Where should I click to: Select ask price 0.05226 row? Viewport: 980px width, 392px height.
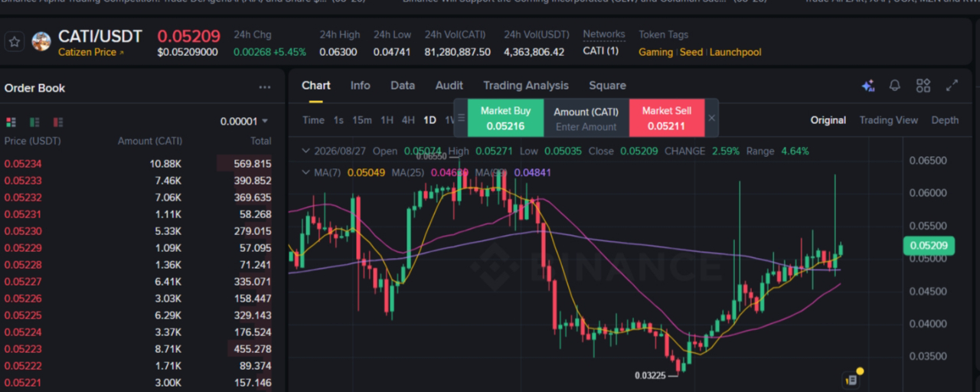(x=138, y=299)
